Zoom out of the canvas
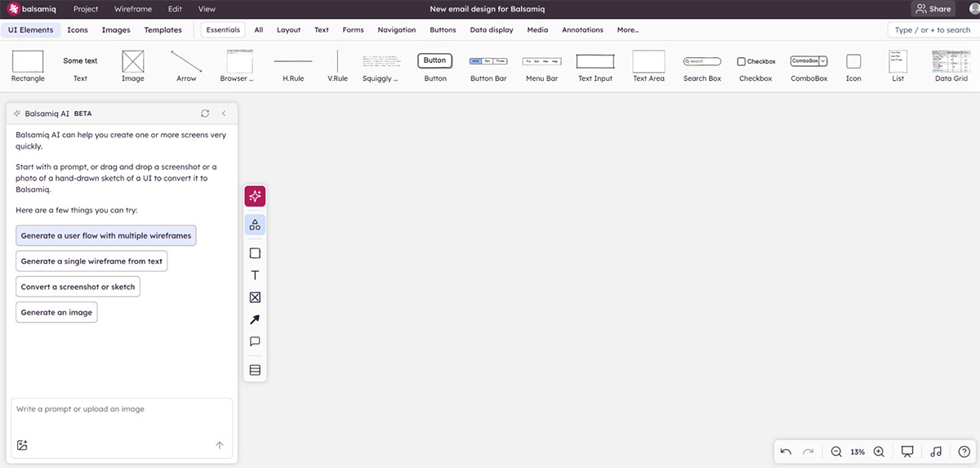This screenshot has height=468, width=980. pyautogui.click(x=836, y=452)
